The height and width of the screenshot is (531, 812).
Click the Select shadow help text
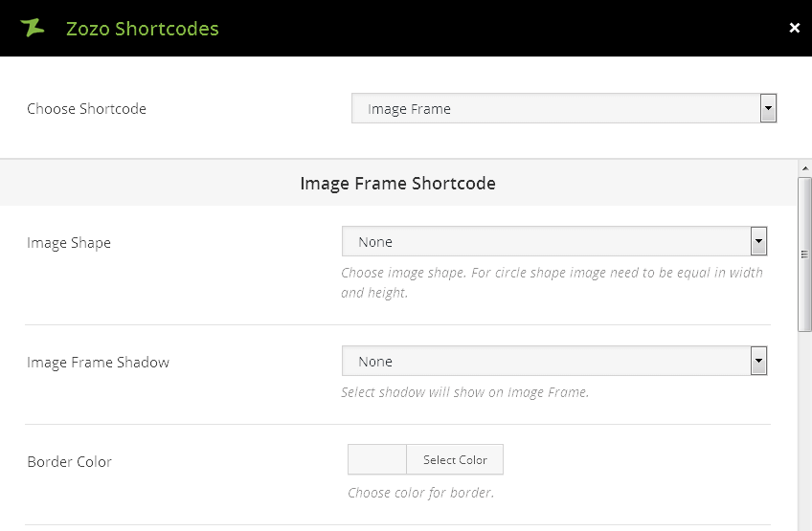coord(464,392)
